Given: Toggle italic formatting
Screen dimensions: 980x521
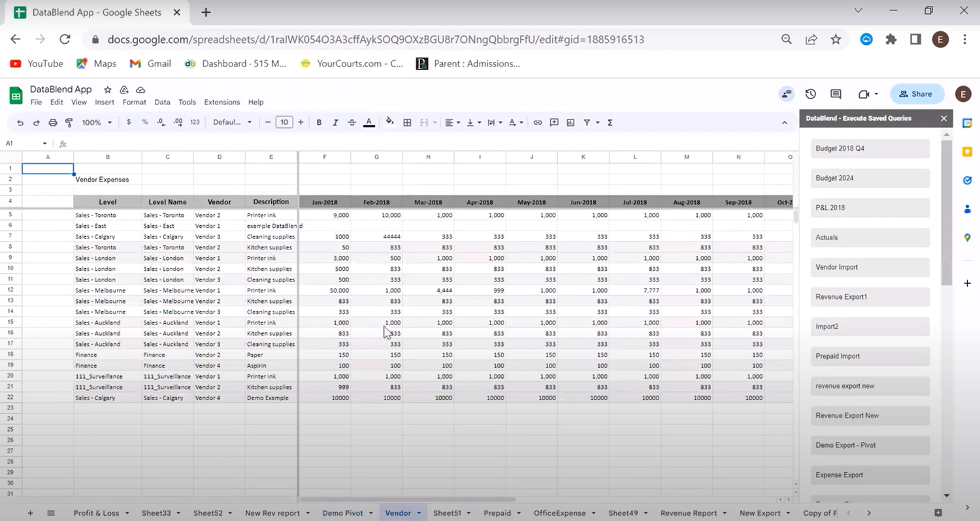Looking at the screenshot, I should (335, 122).
